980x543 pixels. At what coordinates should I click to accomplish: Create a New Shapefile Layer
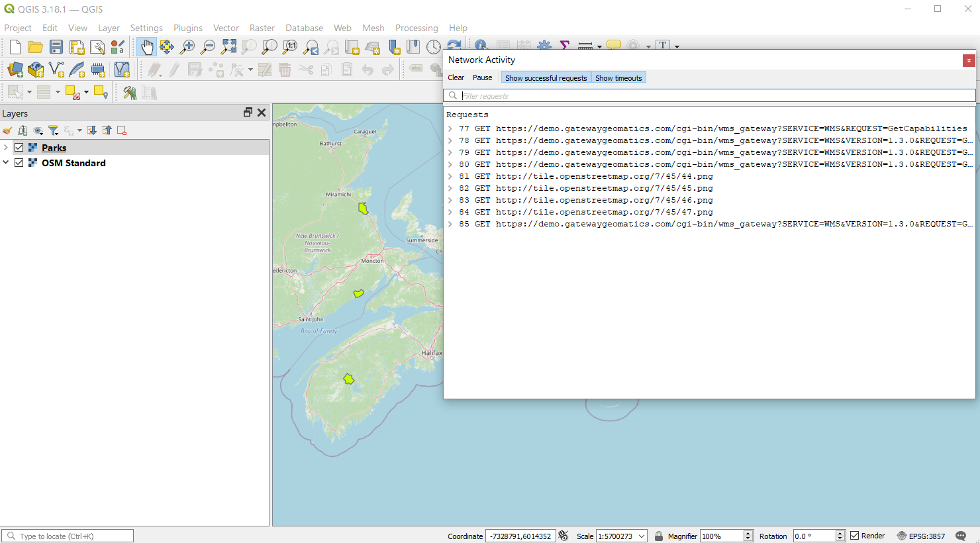(56, 70)
